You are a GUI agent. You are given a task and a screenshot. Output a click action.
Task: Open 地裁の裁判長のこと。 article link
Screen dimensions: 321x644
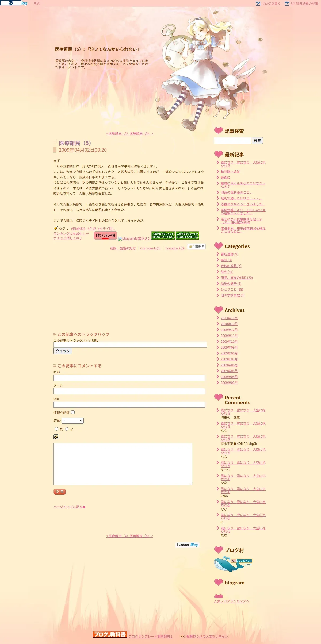(237, 192)
